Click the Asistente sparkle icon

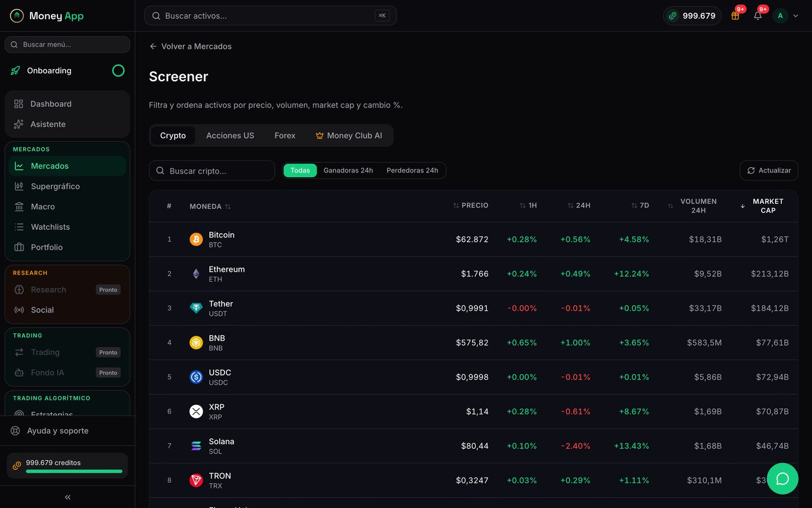tap(19, 124)
